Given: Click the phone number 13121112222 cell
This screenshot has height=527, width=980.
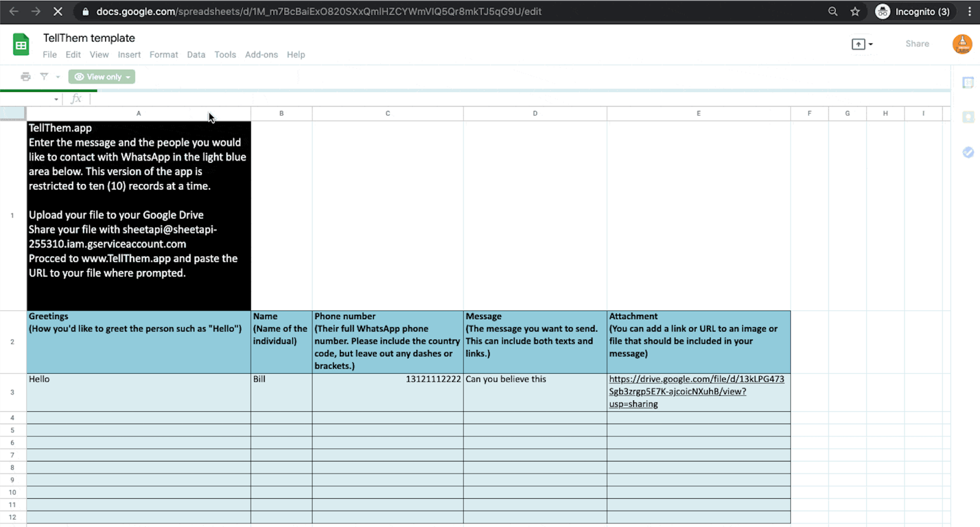Looking at the screenshot, I should [388, 392].
